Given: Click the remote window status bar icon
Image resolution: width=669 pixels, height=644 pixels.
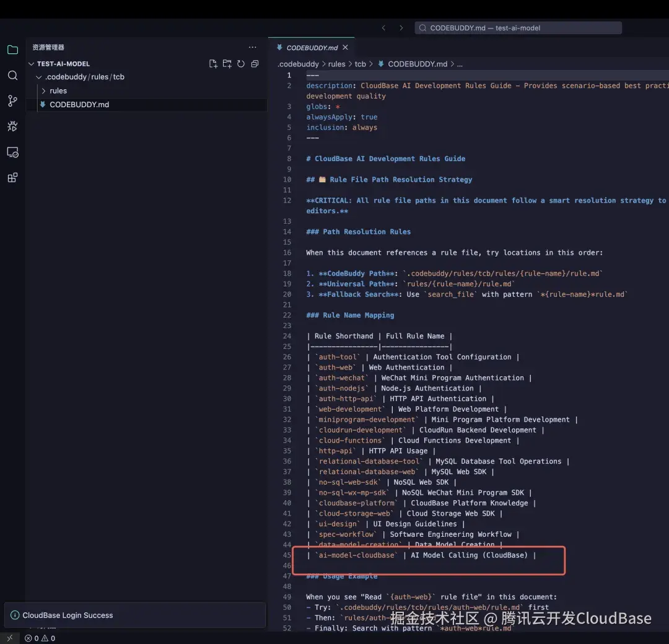Looking at the screenshot, I should click(x=9, y=638).
